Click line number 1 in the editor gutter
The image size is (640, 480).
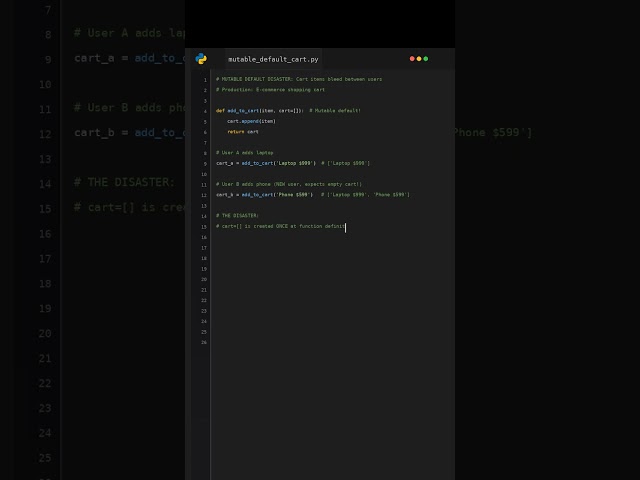pyautogui.click(x=205, y=79)
